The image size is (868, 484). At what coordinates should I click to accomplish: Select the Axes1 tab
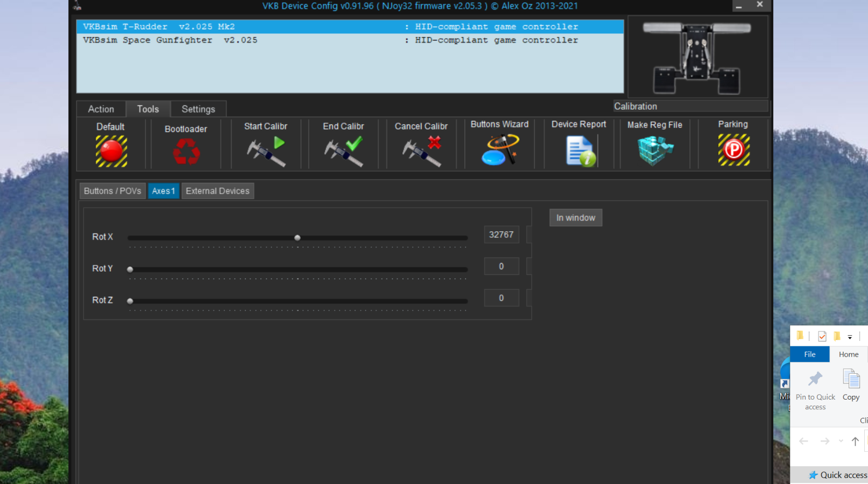tap(163, 191)
